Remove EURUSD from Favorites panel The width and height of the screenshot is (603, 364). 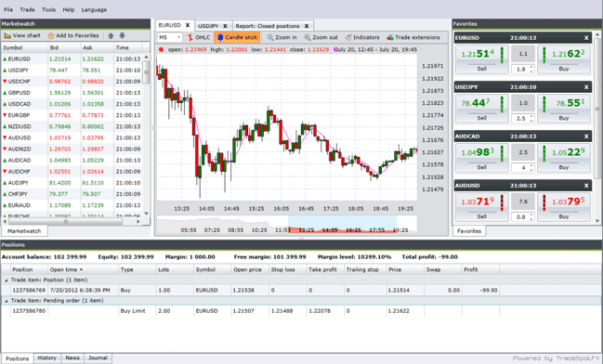(x=586, y=38)
